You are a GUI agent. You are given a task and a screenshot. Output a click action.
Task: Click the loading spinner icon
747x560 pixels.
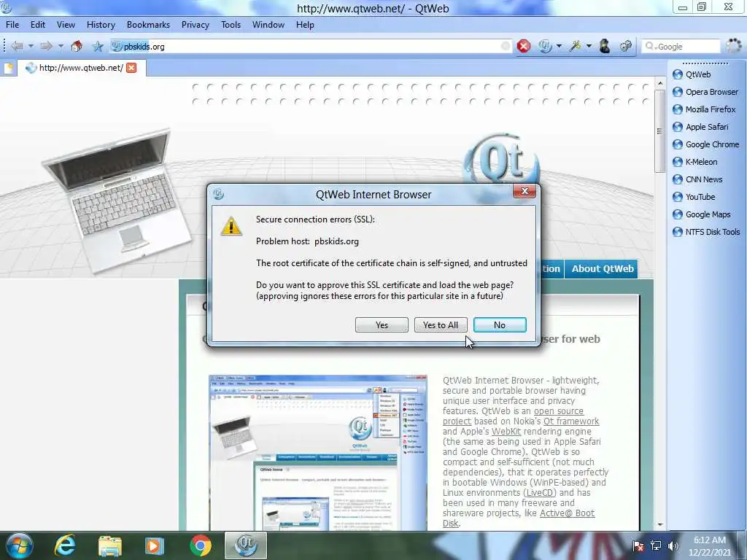(734, 46)
